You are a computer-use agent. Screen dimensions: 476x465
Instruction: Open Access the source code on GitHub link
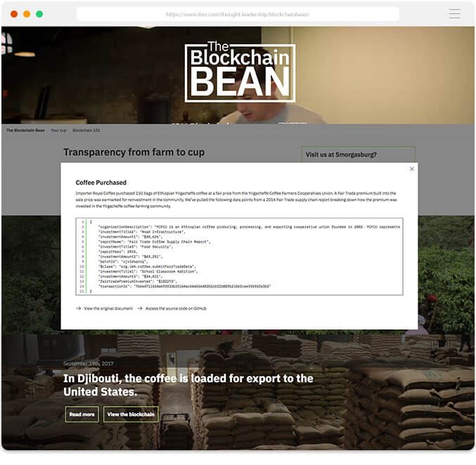coord(176,308)
